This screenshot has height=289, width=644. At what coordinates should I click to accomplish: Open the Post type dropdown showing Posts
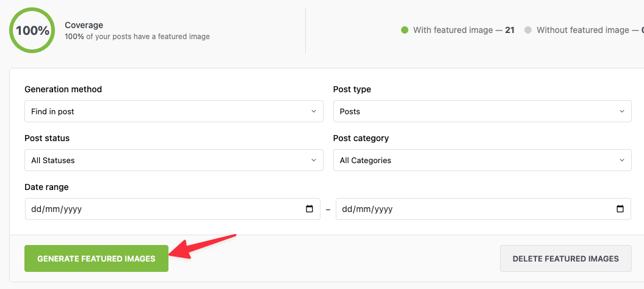point(482,111)
